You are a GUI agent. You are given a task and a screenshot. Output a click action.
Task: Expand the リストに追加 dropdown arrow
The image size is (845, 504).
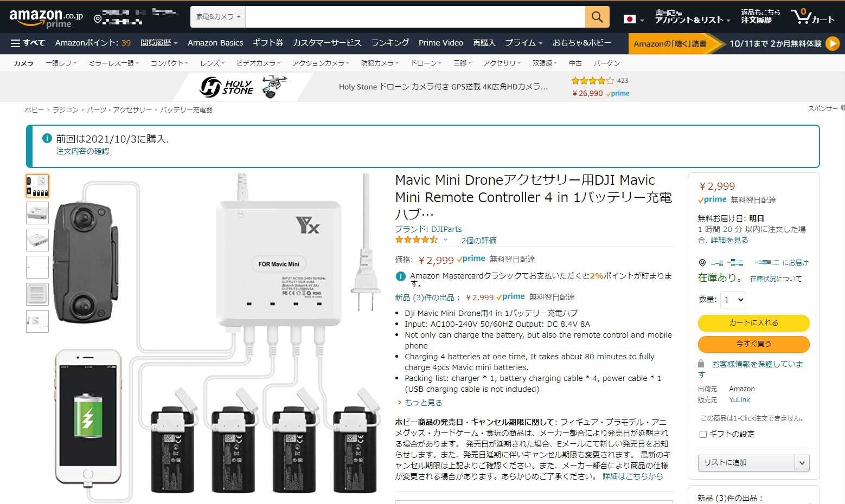[x=802, y=463]
